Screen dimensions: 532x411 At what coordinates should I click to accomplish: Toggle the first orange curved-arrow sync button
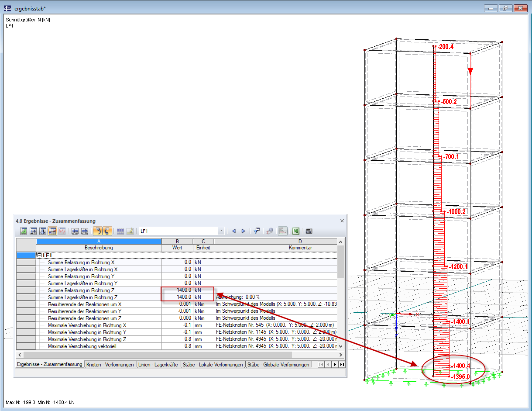98,231
